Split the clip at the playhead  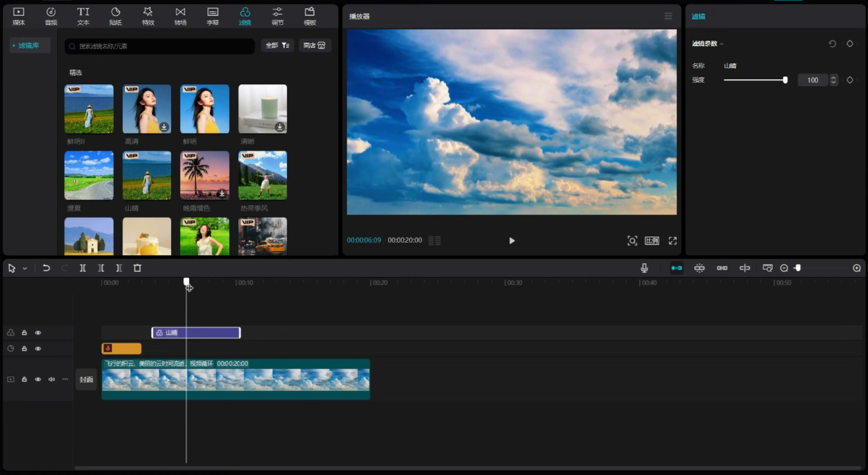point(83,268)
